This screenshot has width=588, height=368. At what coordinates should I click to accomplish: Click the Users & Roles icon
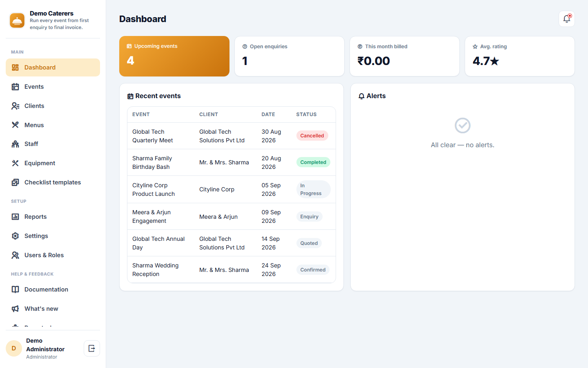click(x=15, y=255)
